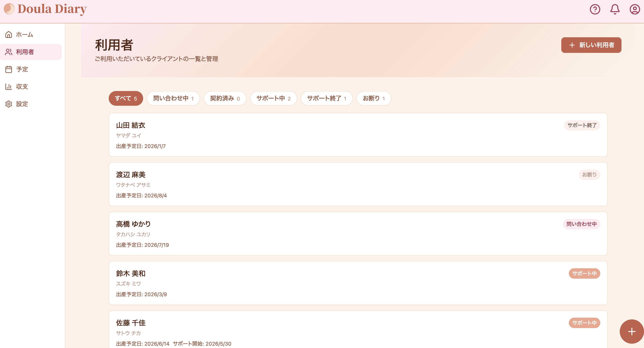Screen dimensions: 644x348
Task: Click サポート中 badge on 鈴木 美和
Action: (584, 273)
